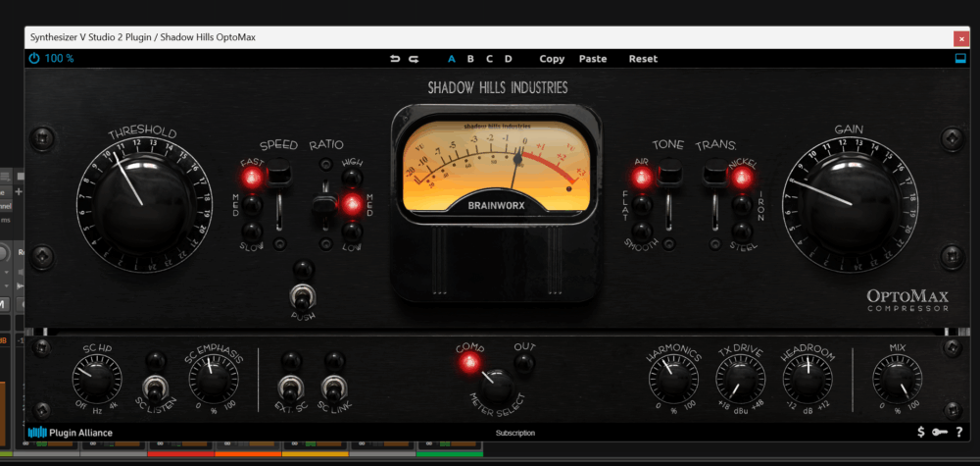This screenshot has height=466, width=980.
Task: Click the MIX knob
Action: point(897,381)
